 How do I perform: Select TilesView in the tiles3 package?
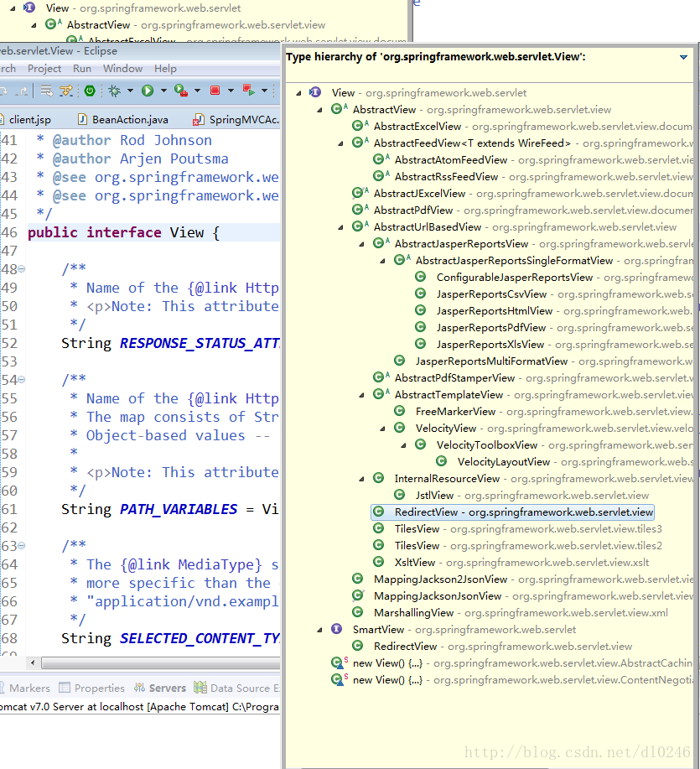[x=528, y=529]
